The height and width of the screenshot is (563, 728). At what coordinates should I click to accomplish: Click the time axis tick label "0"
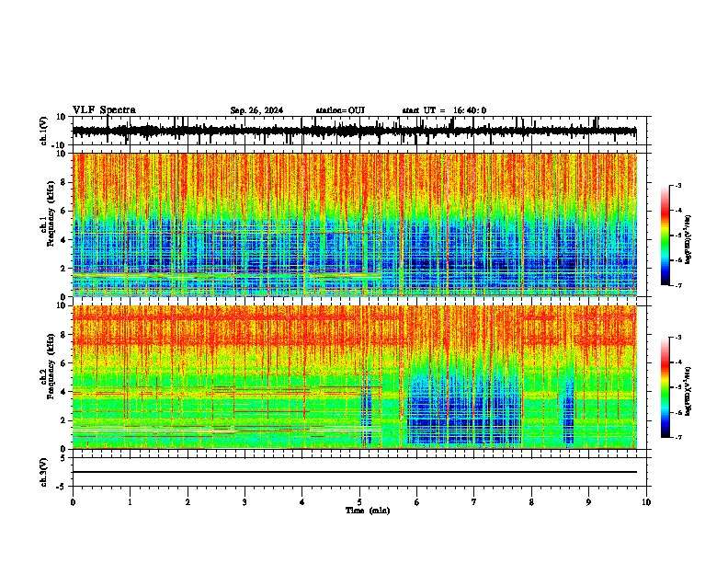(73, 502)
